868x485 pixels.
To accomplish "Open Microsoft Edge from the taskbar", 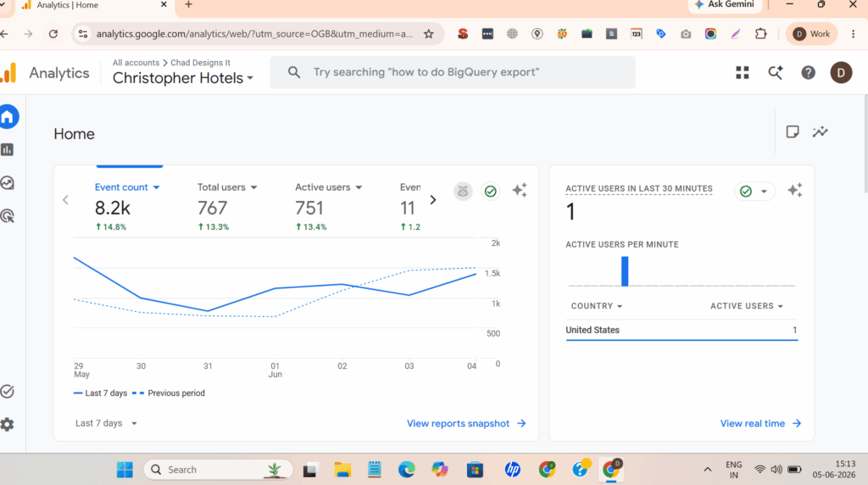I will 407,470.
